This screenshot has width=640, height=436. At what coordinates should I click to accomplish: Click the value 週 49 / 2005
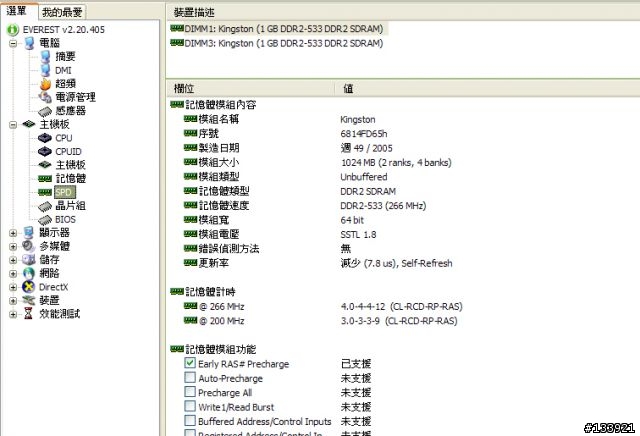[366, 148]
